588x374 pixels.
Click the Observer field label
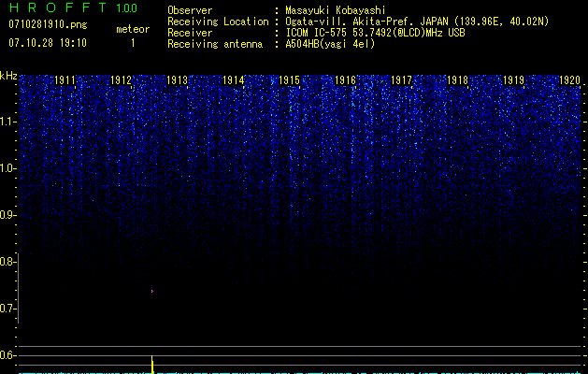click(x=190, y=10)
